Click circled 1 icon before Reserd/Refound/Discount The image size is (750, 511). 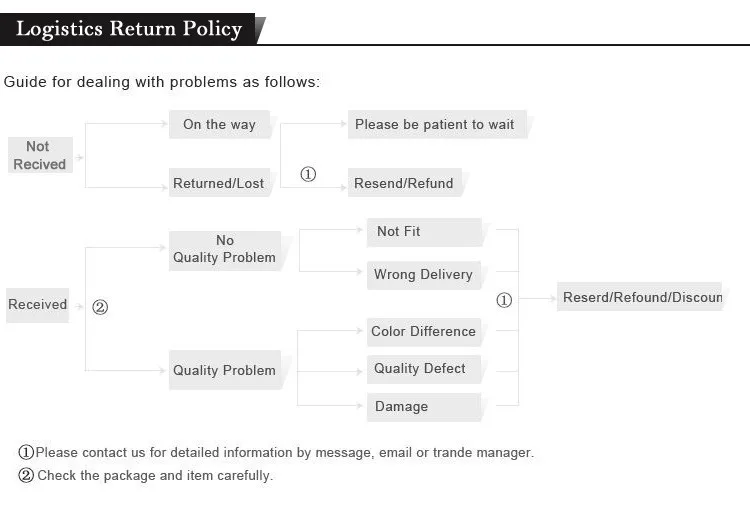[504, 300]
